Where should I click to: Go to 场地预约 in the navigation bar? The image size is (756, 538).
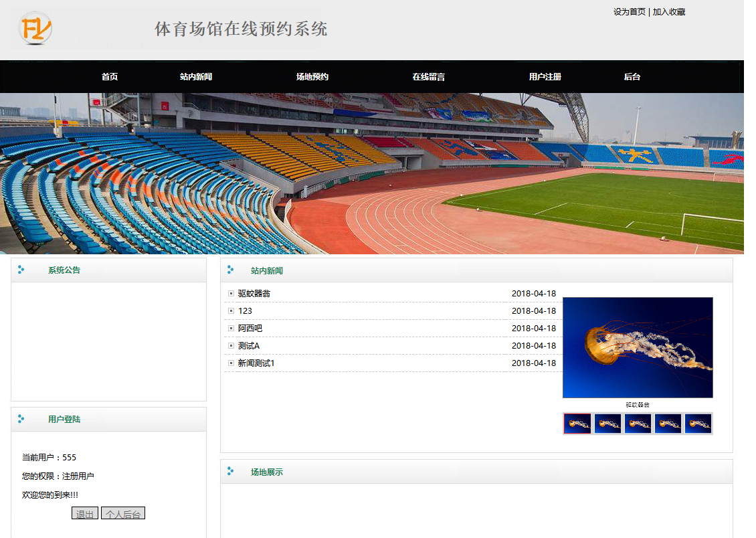(312, 77)
